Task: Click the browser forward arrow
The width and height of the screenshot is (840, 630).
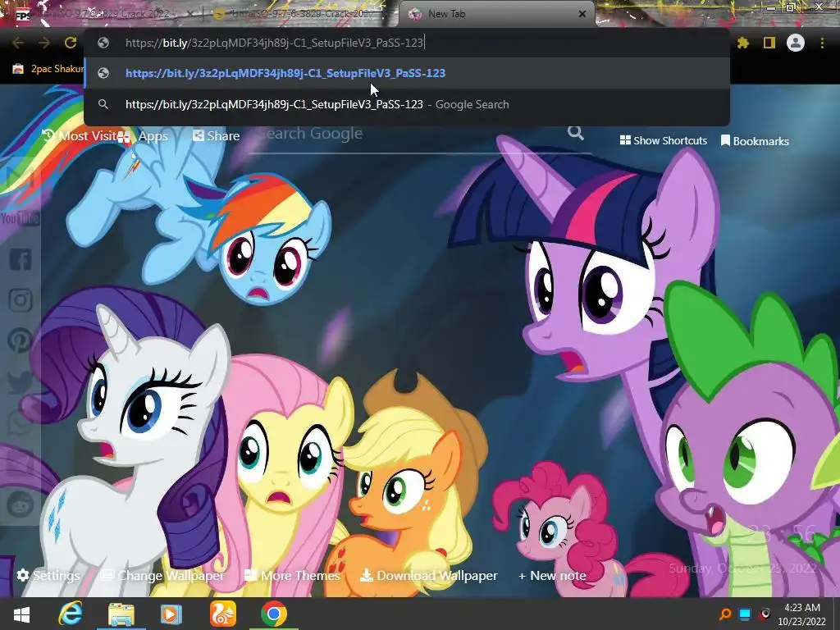Action: pyautogui.click(x=44, y=43)
